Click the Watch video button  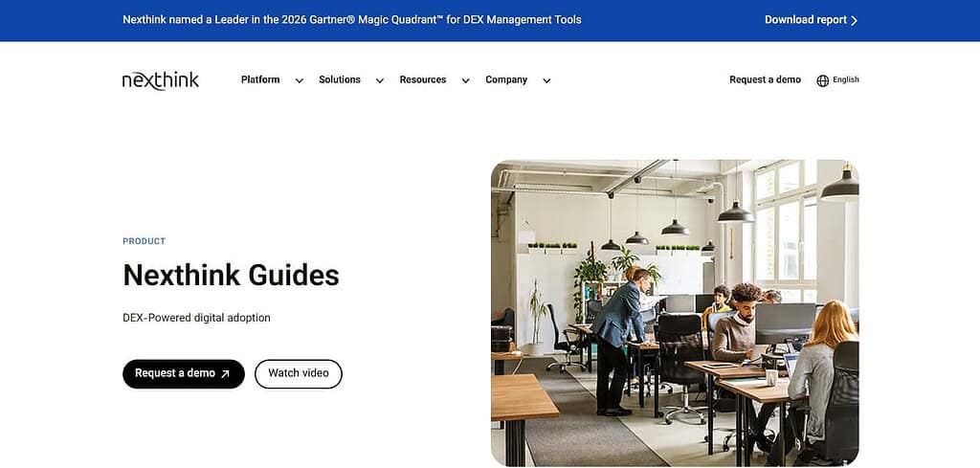coord(299,373)
